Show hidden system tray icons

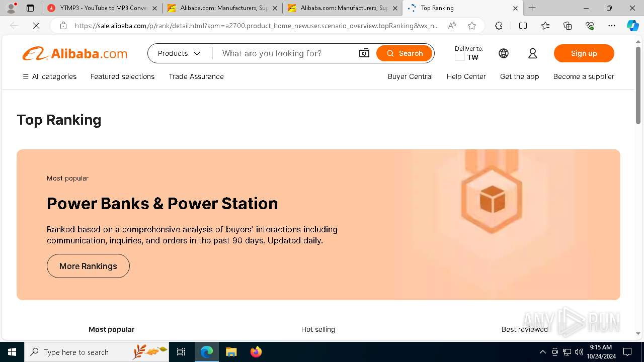pos(542,352)
